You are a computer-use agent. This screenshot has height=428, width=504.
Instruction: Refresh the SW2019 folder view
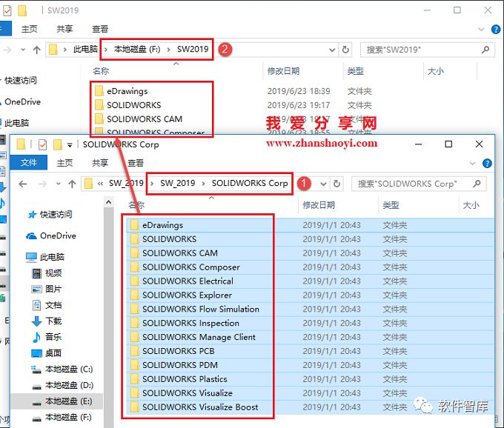[x=345, y=50]
